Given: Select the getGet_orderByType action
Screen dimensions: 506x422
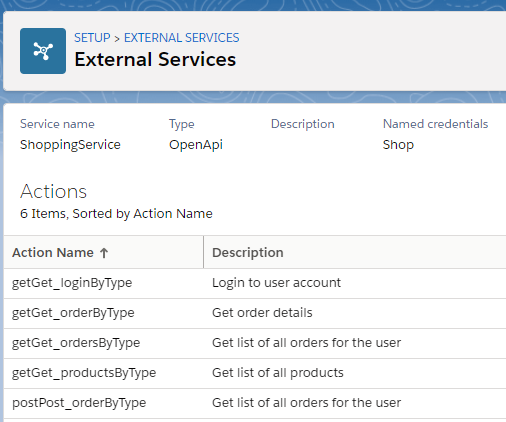Looking at the screenshot, I should coord(73,313).
